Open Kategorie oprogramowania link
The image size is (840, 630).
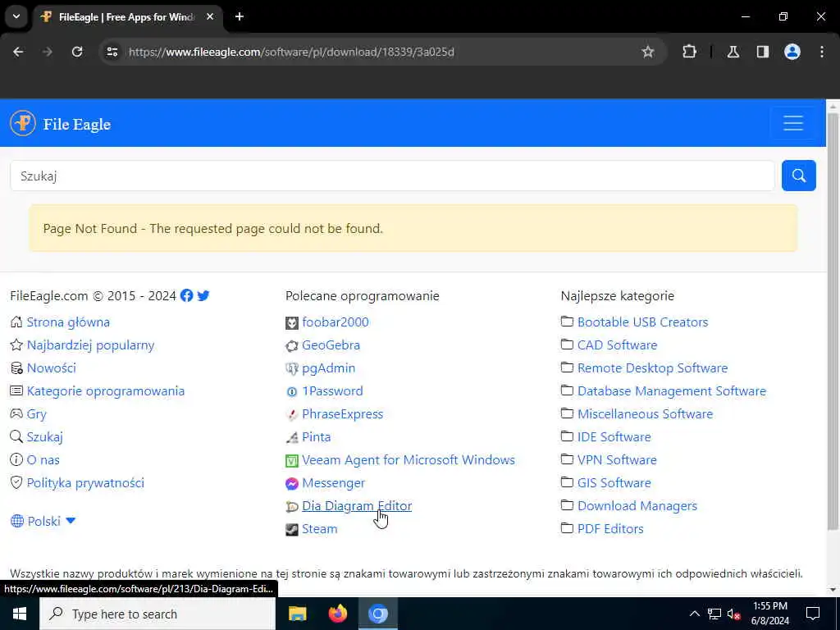106,391
